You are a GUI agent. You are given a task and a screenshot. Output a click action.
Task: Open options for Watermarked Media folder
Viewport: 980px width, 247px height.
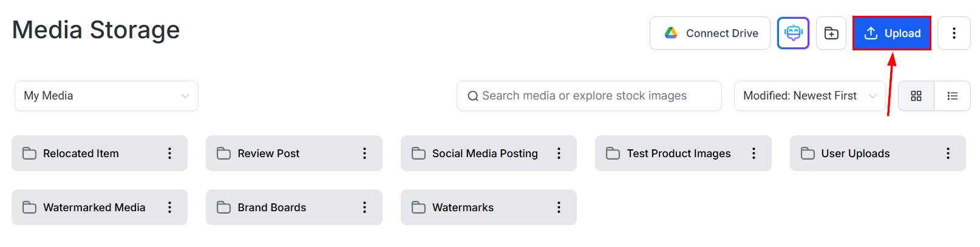(170, 208)
